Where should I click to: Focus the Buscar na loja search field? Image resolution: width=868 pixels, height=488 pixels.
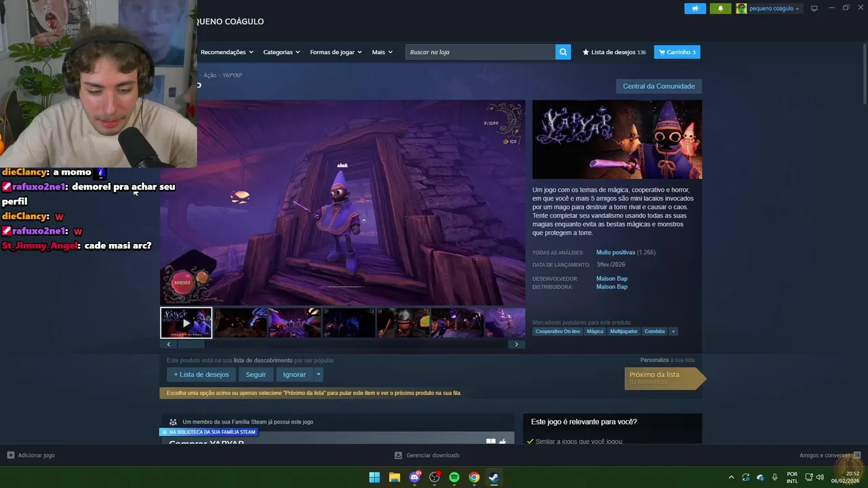[x=480, y=52]
